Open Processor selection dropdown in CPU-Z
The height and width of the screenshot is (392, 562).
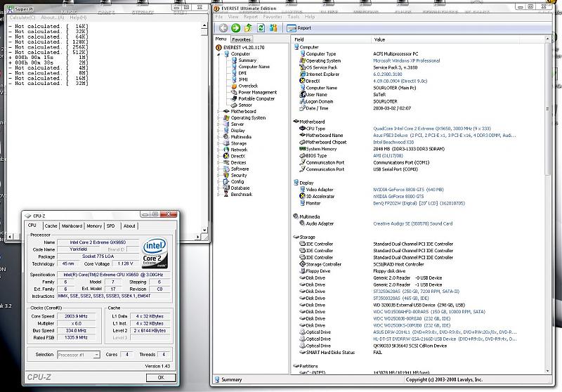click(96, 355)
